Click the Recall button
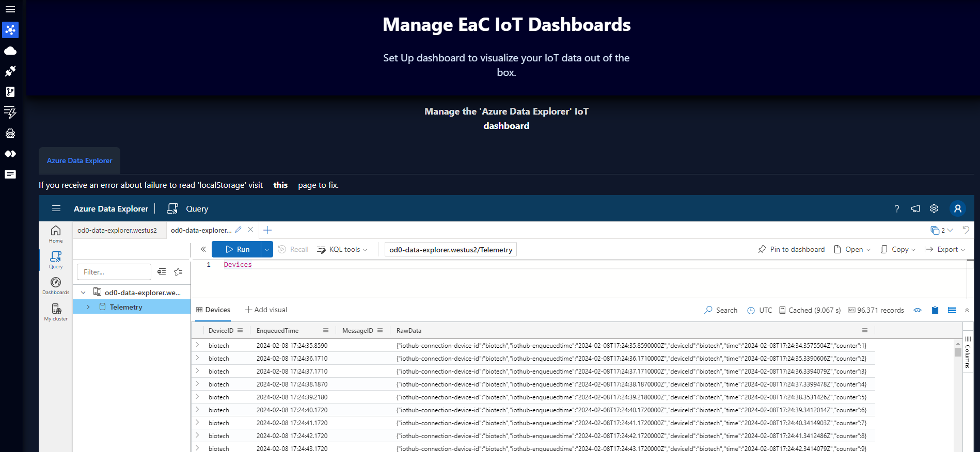Screen dimensions: 980x452 click(x=293, y=249)
